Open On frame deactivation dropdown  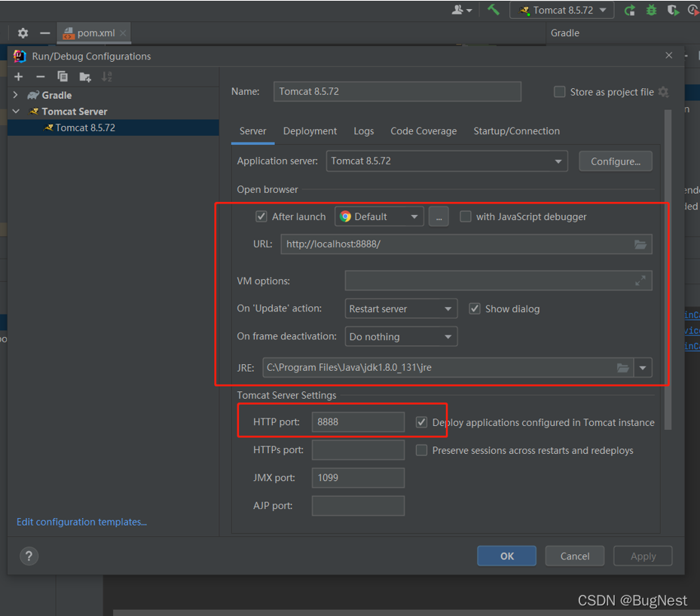tap(401, 336)
